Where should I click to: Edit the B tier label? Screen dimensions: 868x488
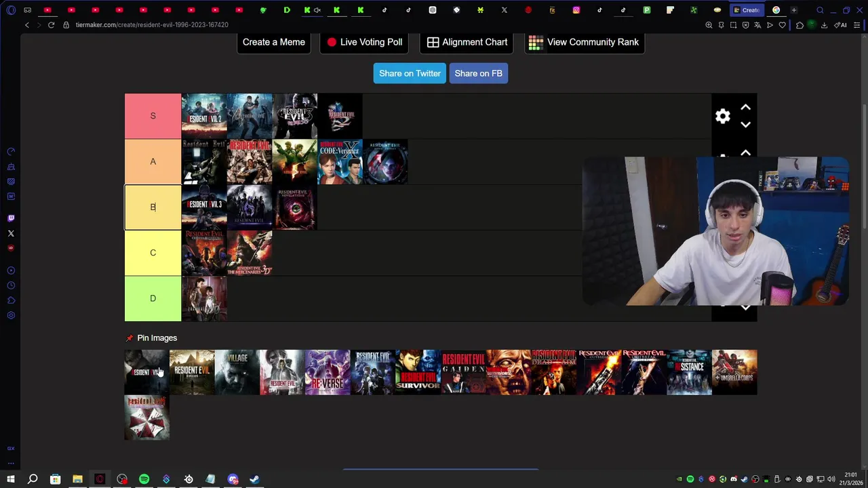153,207
